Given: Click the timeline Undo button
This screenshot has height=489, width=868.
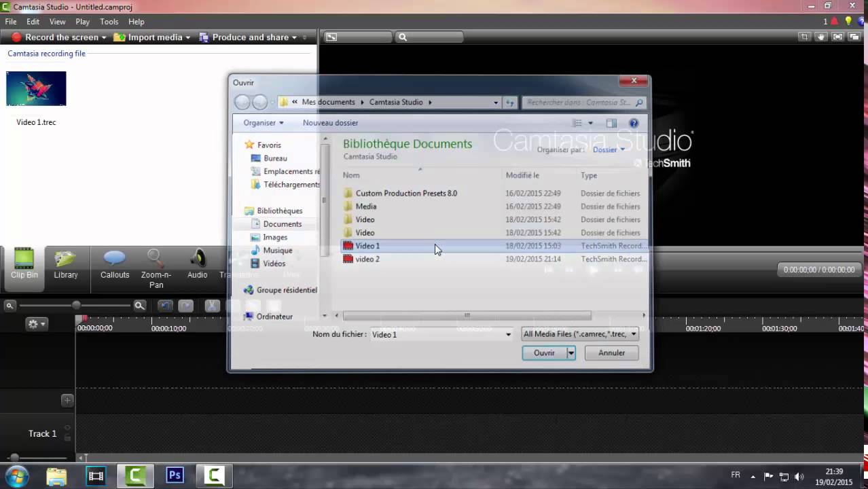Looking at the screenshot, I should [165, 306].
